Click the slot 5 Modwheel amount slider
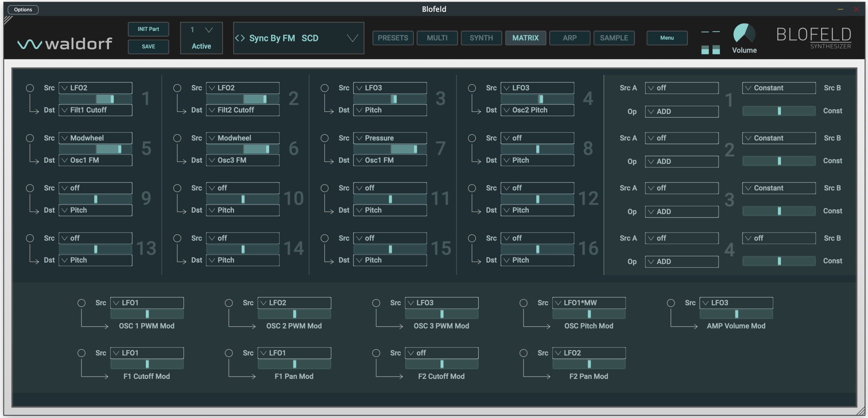The image size is (868, 418). pyautogui.click(x=95, y=149)
